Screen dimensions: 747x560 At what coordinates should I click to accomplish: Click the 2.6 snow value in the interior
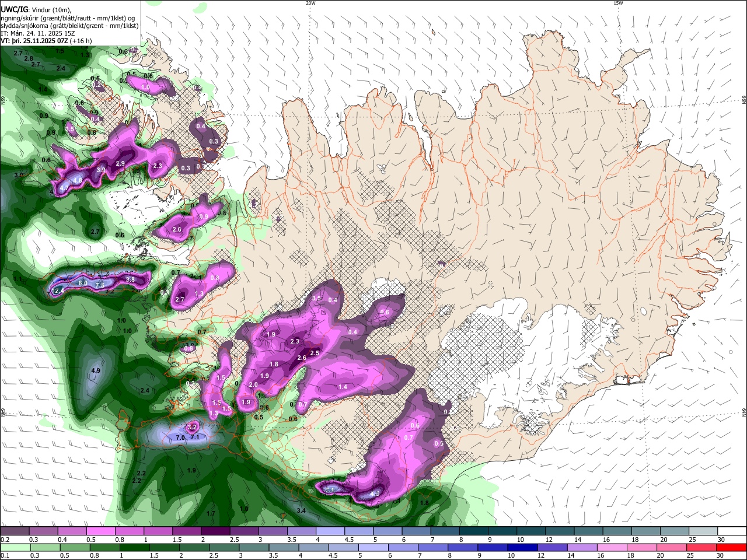pyautogui.click(x=302, y=358)
